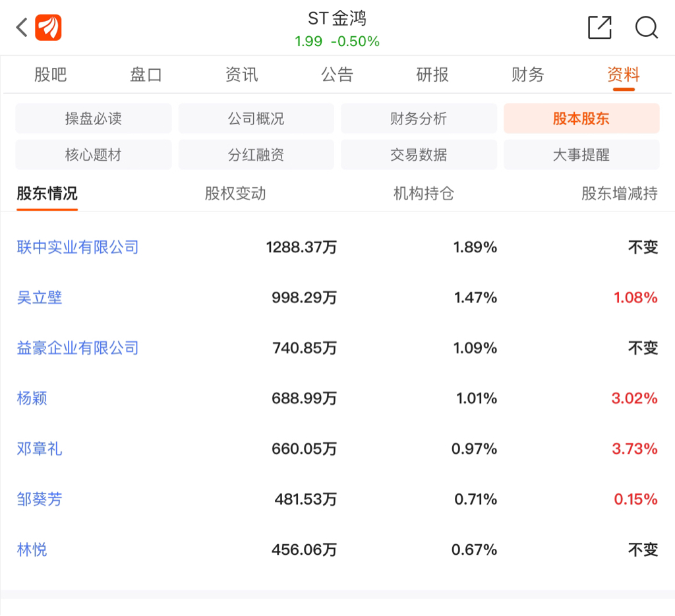Tap the share export icon
Viewport: 675px width, 616px height.
click(x=600, y=28)
